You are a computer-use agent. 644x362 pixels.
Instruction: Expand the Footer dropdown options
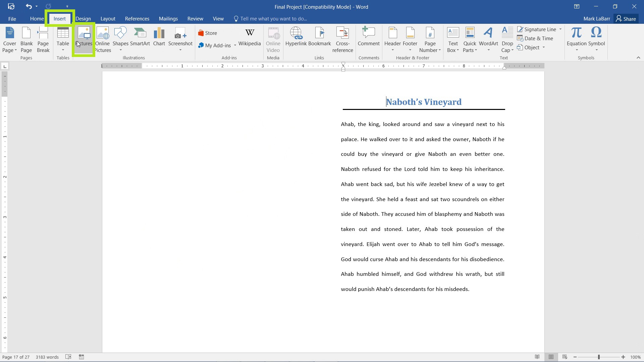coord(410,50)
